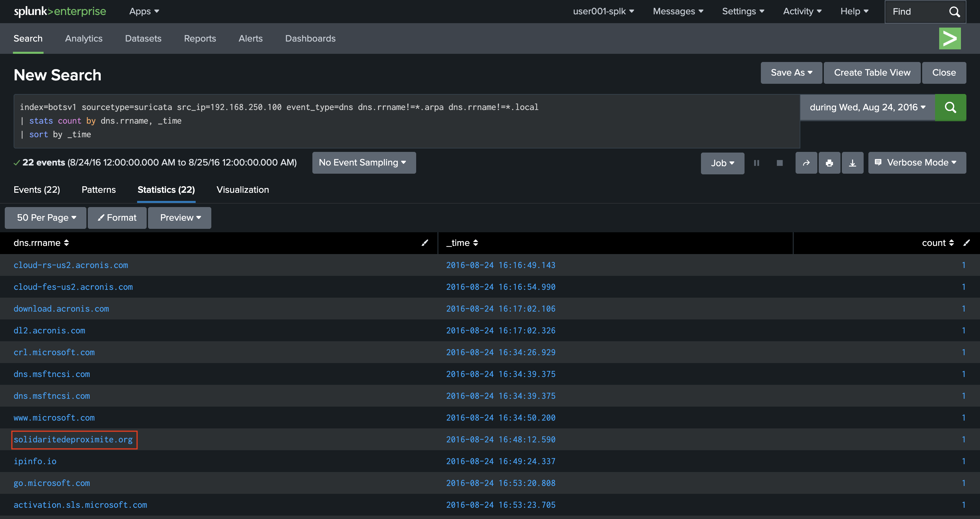
Task: Go to Datasets tab
Action: tap(143, 38)
